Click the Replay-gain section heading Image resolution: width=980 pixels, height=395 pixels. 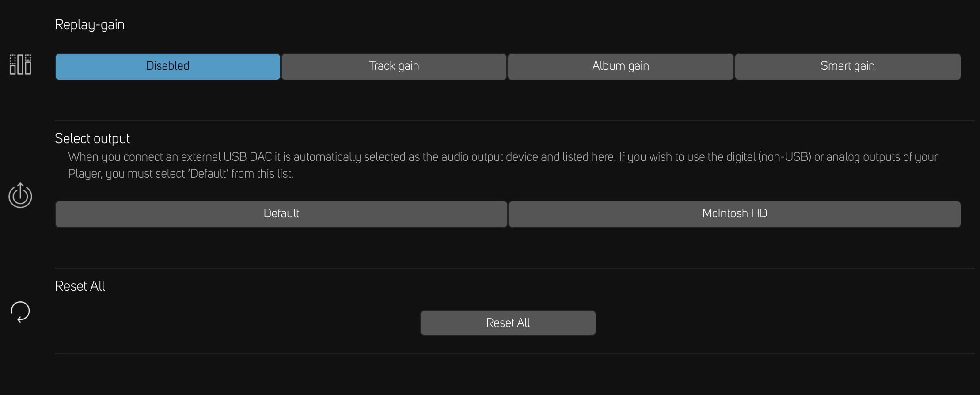pos(90,25)
